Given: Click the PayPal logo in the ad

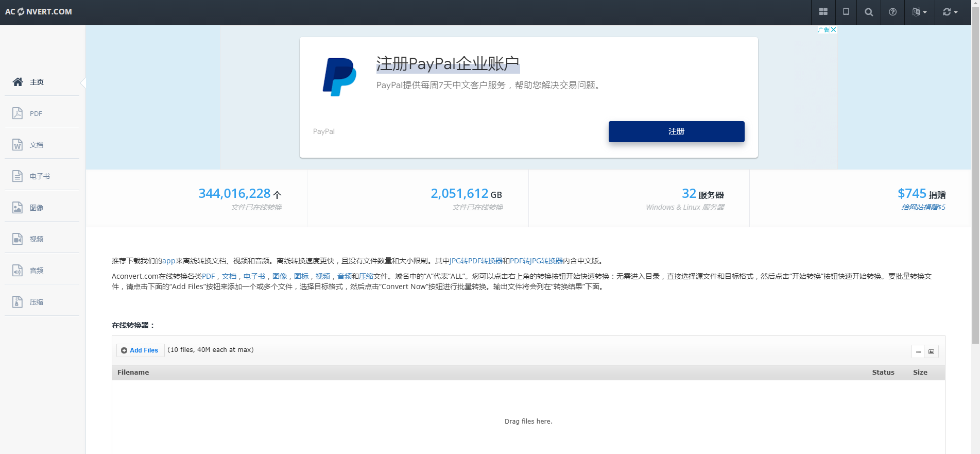Looking at the screenshot, I should pos(339,77).
